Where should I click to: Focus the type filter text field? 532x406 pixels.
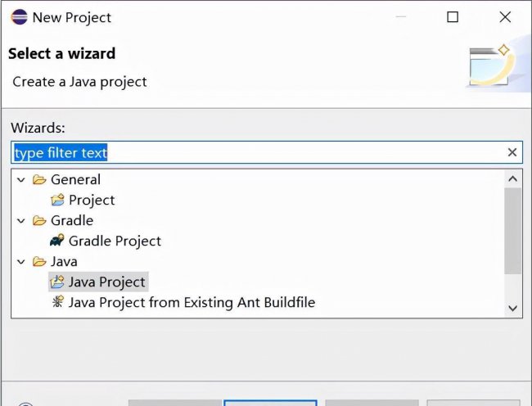(x=267, y=152)
